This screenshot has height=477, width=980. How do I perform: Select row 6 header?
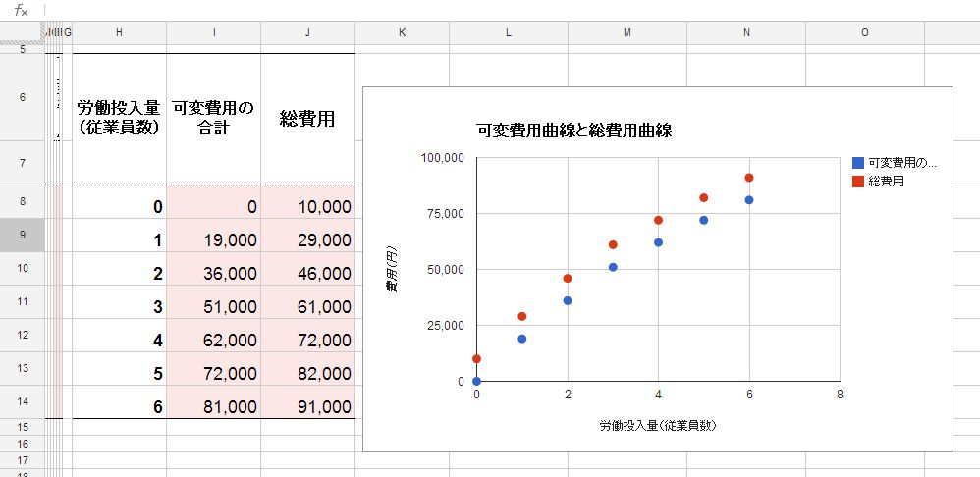pyautogui.click(x=23, y=97)
